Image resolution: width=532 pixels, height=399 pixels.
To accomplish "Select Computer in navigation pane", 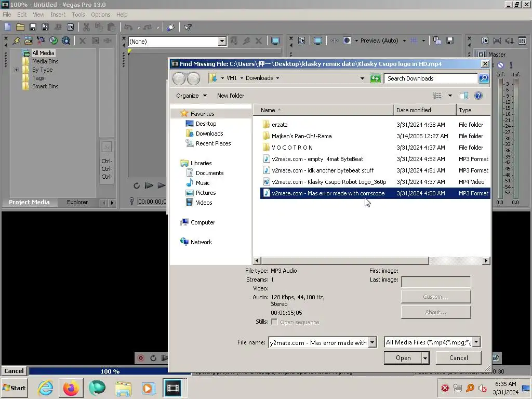I will tap(203, 222).
